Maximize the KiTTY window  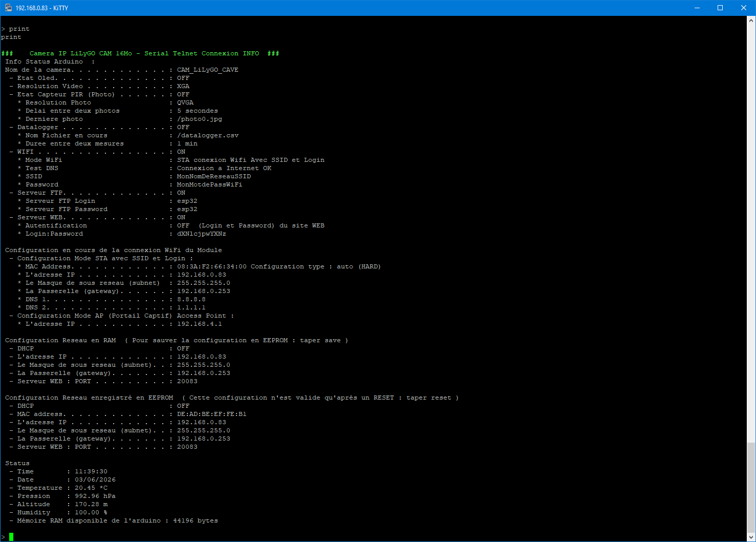point(720,8)
